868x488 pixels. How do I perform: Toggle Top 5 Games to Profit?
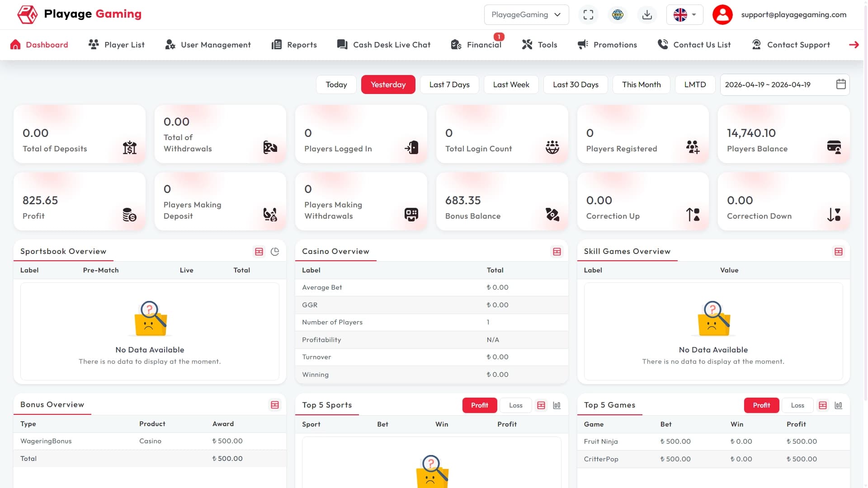[761, 405]
